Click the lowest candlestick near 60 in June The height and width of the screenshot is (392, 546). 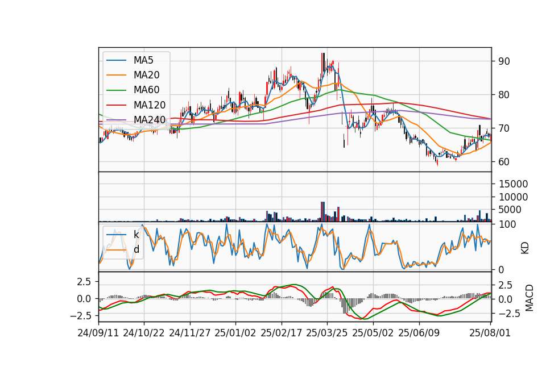click(437, 162)
